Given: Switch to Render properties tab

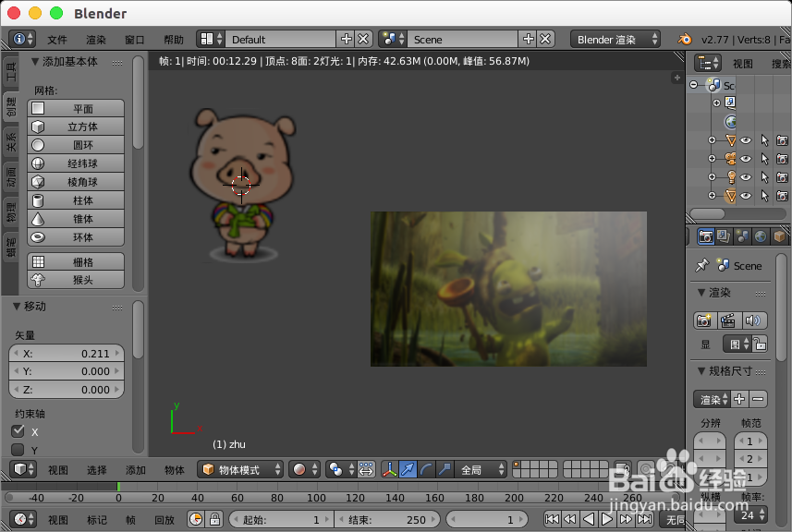Looking at the screenshot, I should click(706, 236).
